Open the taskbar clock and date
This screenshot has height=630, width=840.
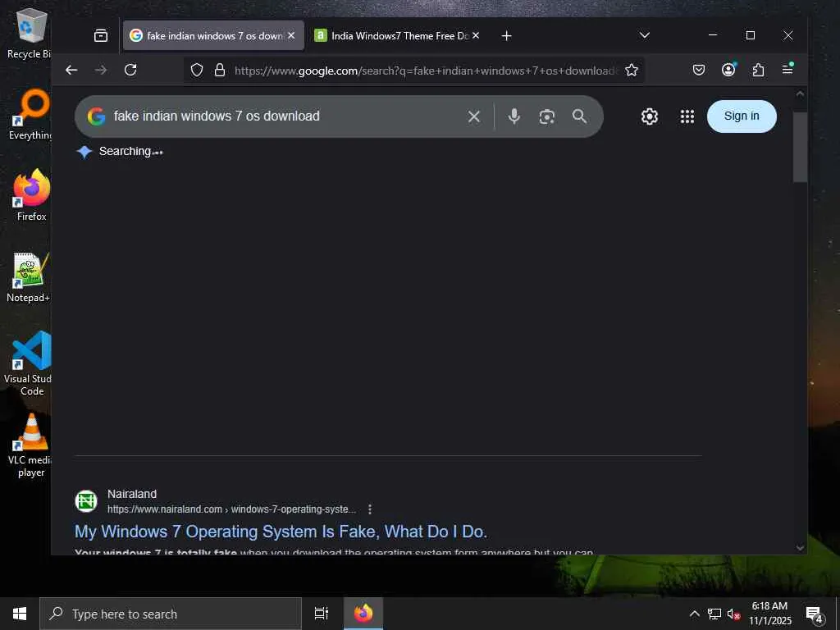click(x=769, y=614)
